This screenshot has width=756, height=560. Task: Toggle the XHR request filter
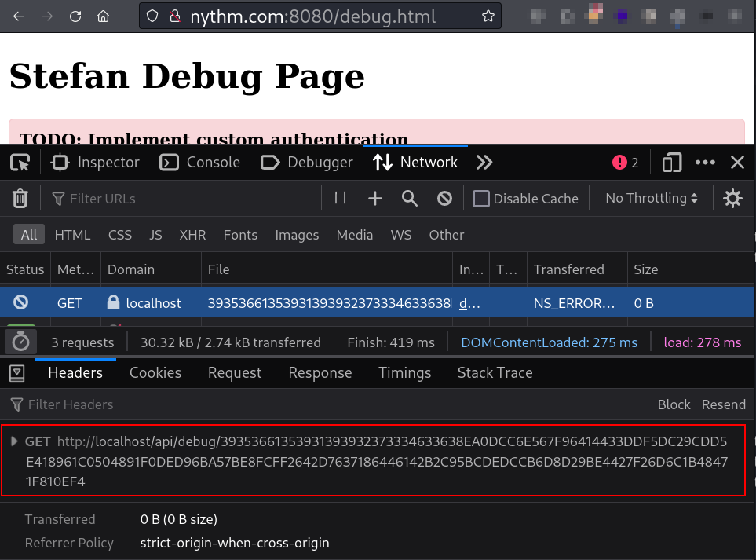[192, 235]
